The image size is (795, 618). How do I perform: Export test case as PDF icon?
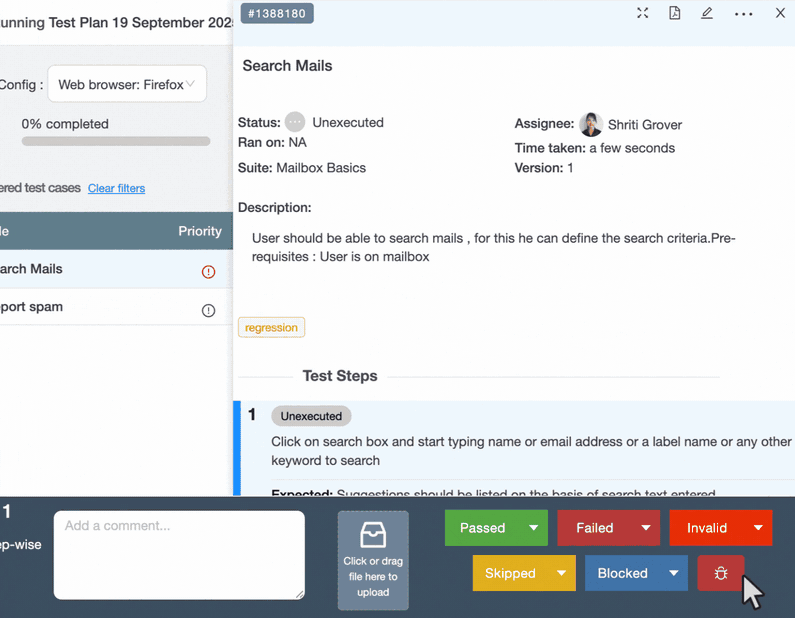674,13
